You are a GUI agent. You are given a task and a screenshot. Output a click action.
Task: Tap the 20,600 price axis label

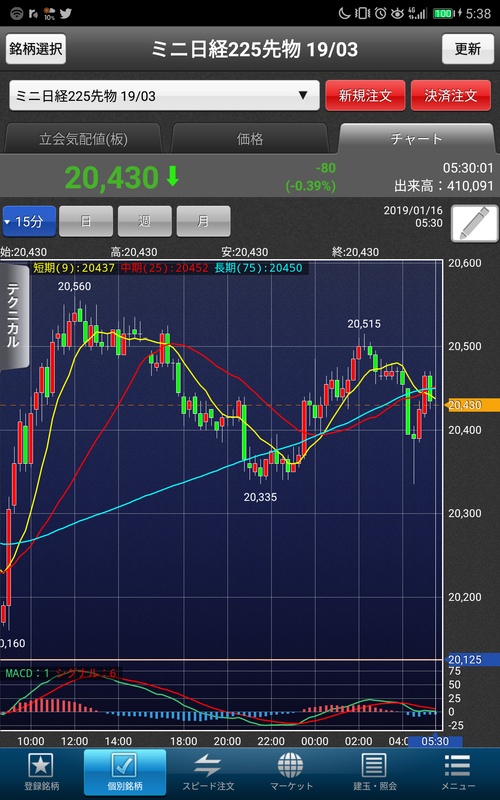click(465, 263)
